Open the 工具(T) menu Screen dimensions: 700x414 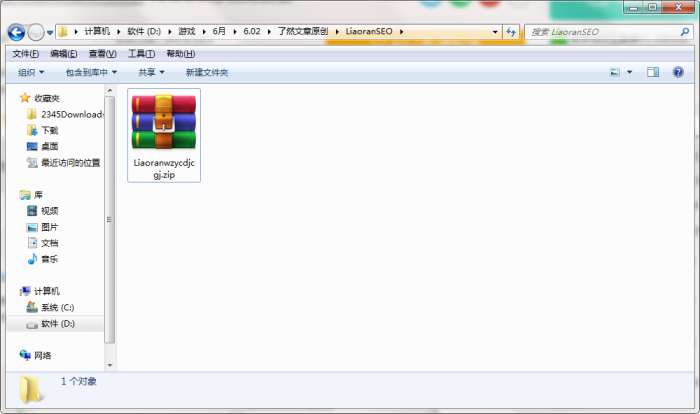point(142,54)
